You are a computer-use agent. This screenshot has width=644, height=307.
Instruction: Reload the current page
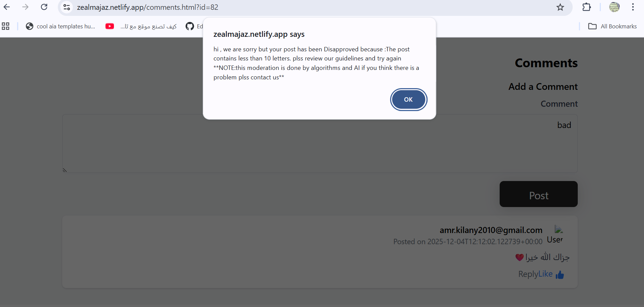[44, 7]
